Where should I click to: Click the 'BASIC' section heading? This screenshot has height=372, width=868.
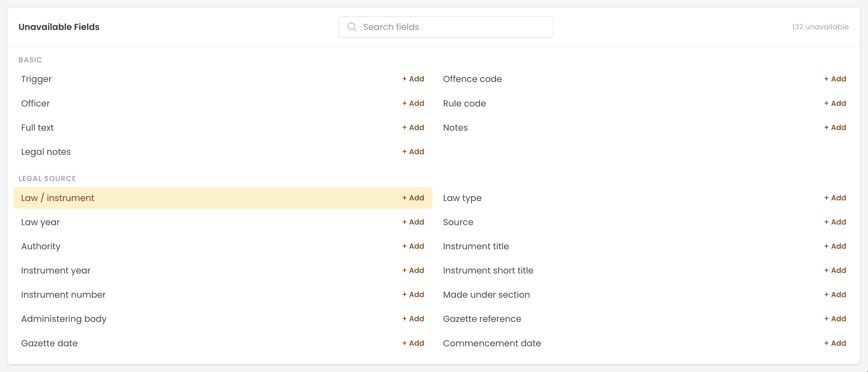tap(30, 60)
